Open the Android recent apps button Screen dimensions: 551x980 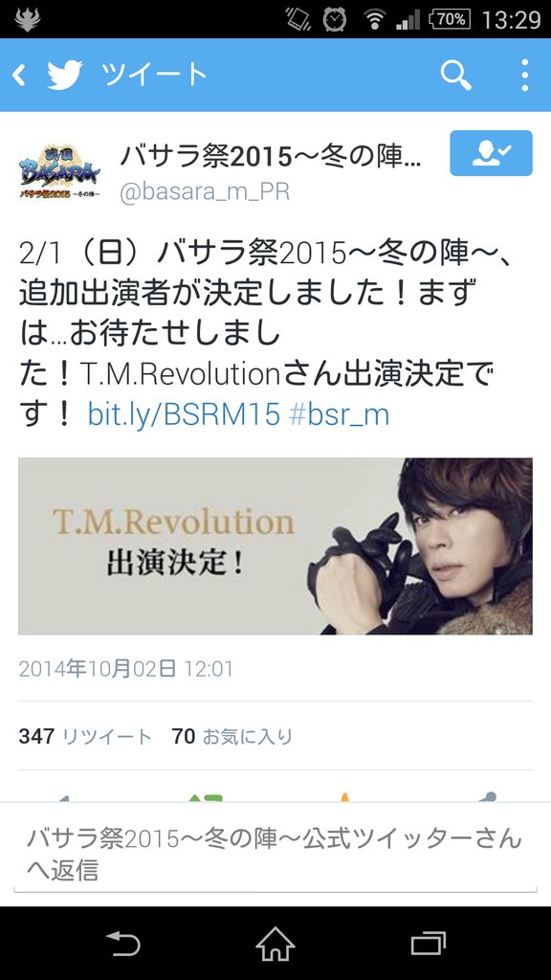(x=429, y=943)
